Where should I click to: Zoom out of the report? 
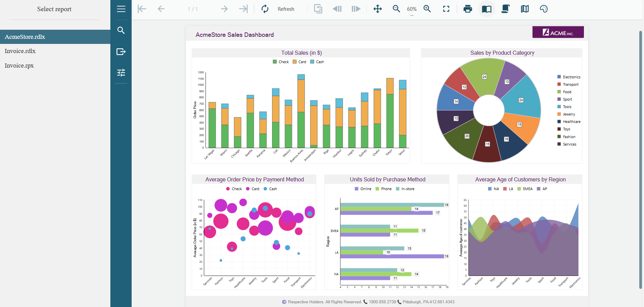[x=396, y=9]
